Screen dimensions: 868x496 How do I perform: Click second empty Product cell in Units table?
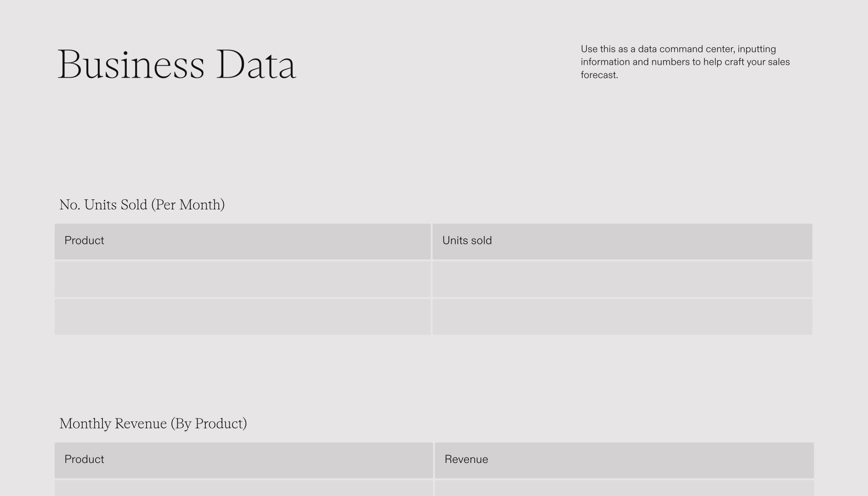coord(243,317)
